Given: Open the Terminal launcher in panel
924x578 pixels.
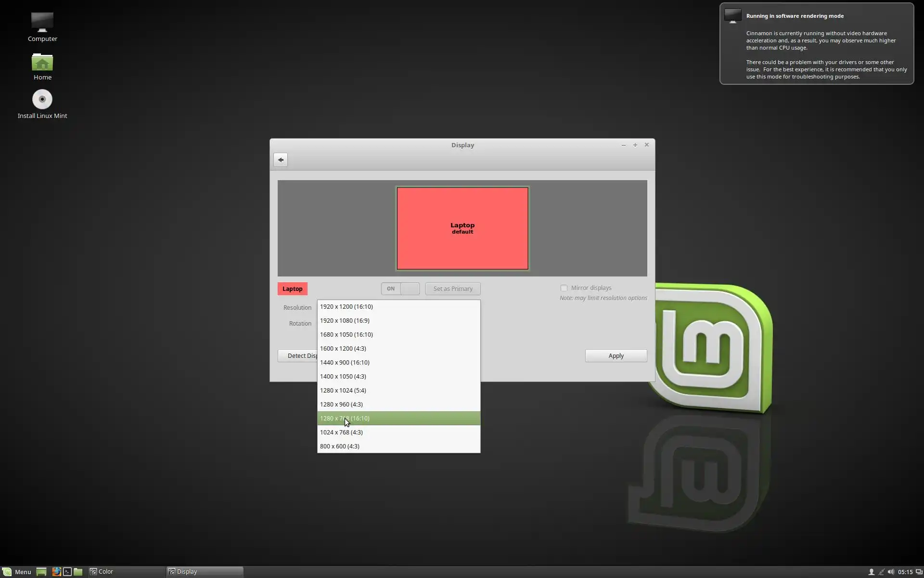Looking at the screenshot, I should tap(67, 572).
